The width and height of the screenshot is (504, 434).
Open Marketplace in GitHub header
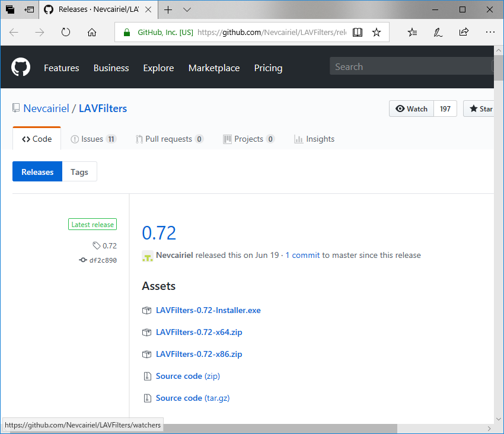click(214, 68)
